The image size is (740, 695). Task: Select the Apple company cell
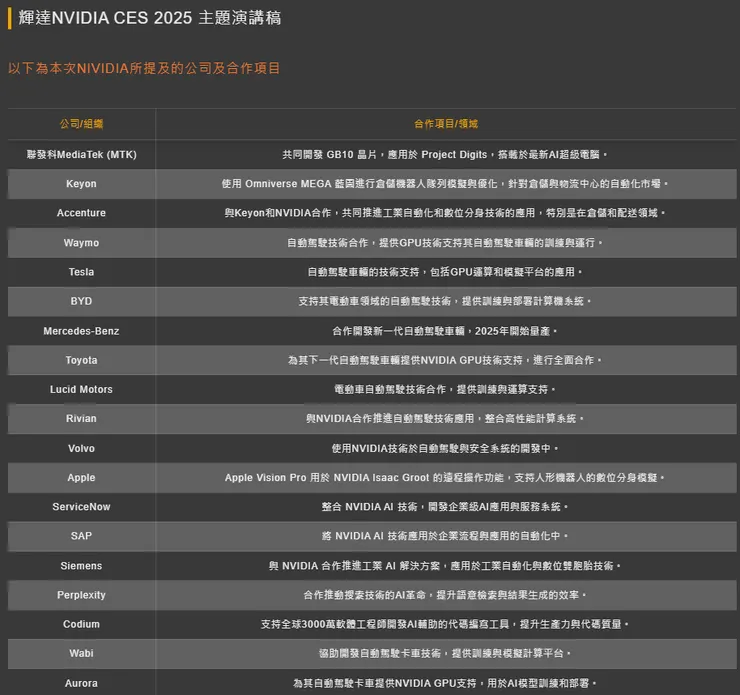(x=81, y=477)
